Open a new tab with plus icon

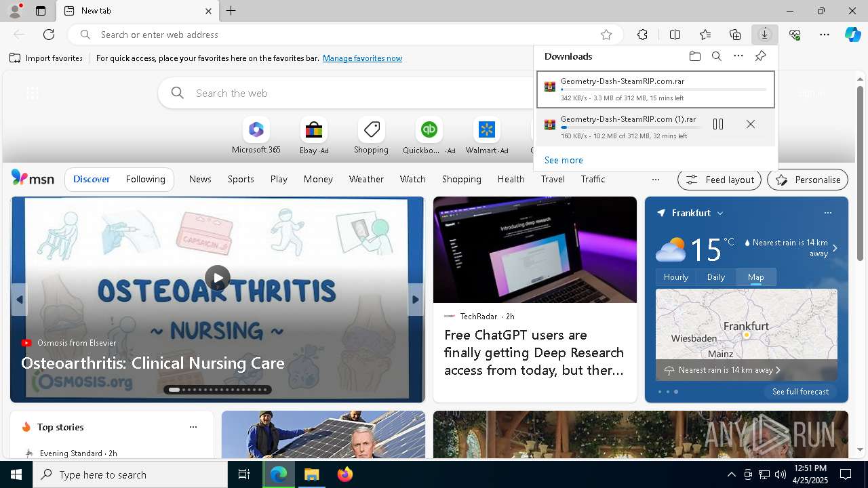[x=231, y=11]
